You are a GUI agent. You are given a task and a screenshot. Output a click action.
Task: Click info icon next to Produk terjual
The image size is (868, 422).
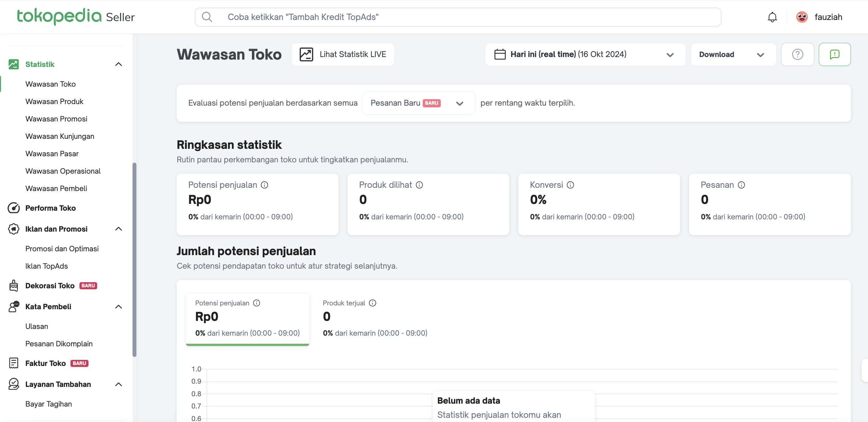coord(372,303)
